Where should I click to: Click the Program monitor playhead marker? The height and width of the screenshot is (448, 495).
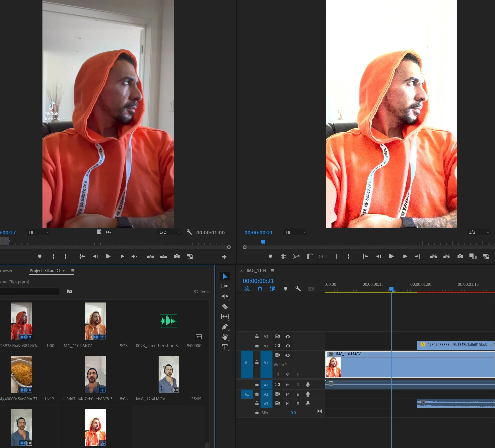click(263, 242)
